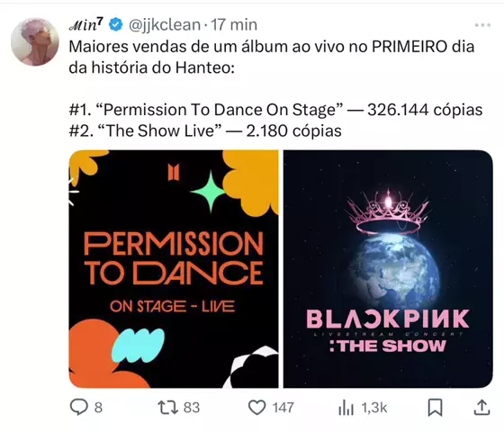Click the blue verified badge
The height and width of the screenshot is (432, 504).
point(116,25)
